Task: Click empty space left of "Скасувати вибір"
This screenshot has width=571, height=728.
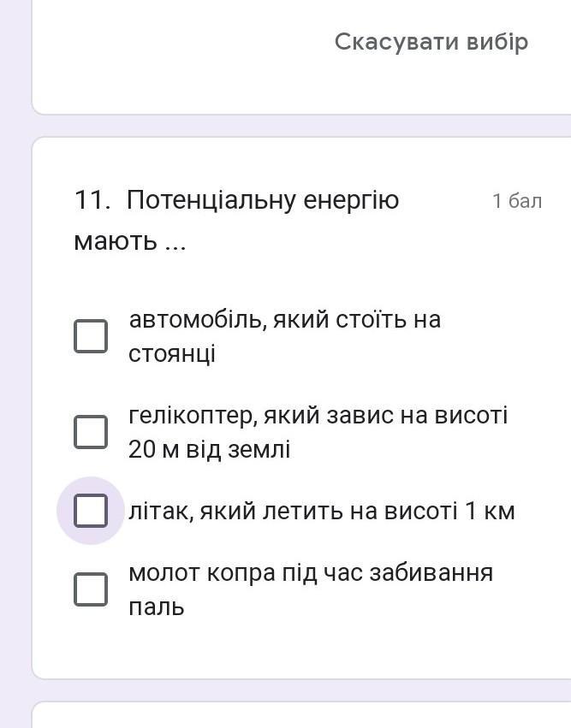Action: [x=171, y=43]
